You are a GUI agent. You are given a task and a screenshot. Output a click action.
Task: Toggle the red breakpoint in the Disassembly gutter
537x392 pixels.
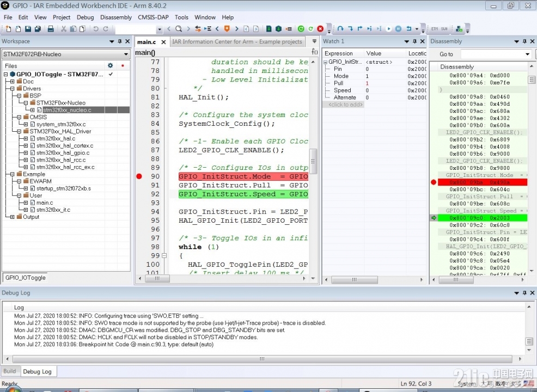434,182
